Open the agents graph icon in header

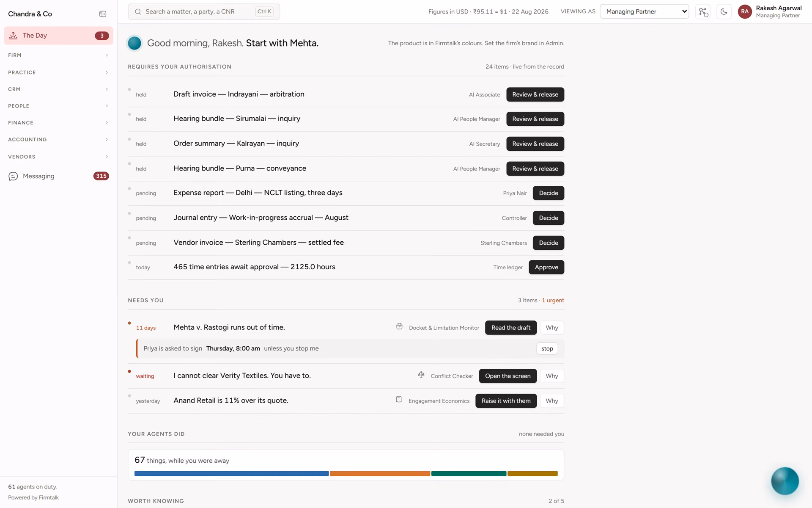tap(703, 12)
